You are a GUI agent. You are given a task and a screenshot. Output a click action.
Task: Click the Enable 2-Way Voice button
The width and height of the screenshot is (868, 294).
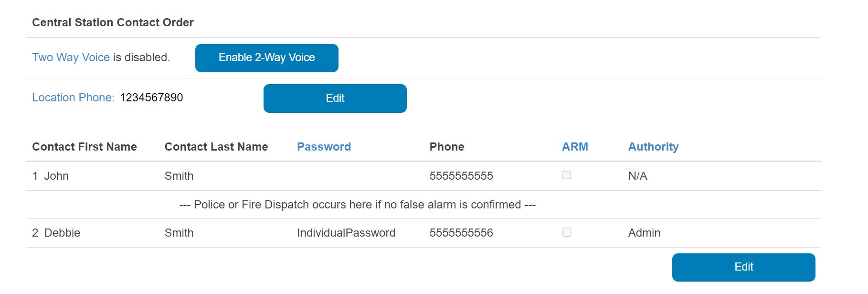(266, 58)
